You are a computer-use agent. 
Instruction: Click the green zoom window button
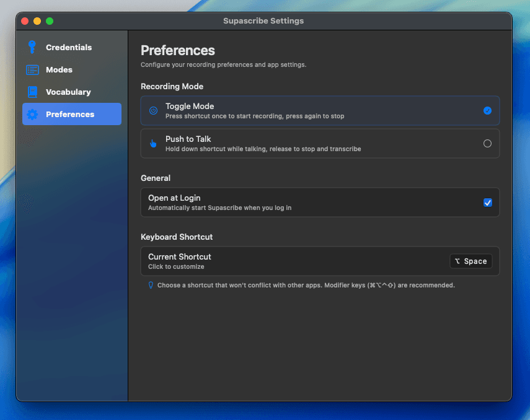pyautogui.click(x=49, y=20)
